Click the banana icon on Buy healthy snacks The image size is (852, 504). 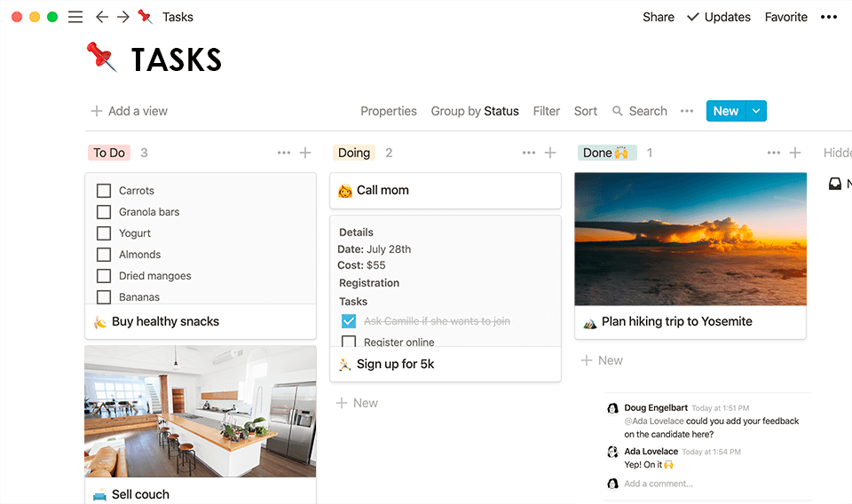point(100,322)
